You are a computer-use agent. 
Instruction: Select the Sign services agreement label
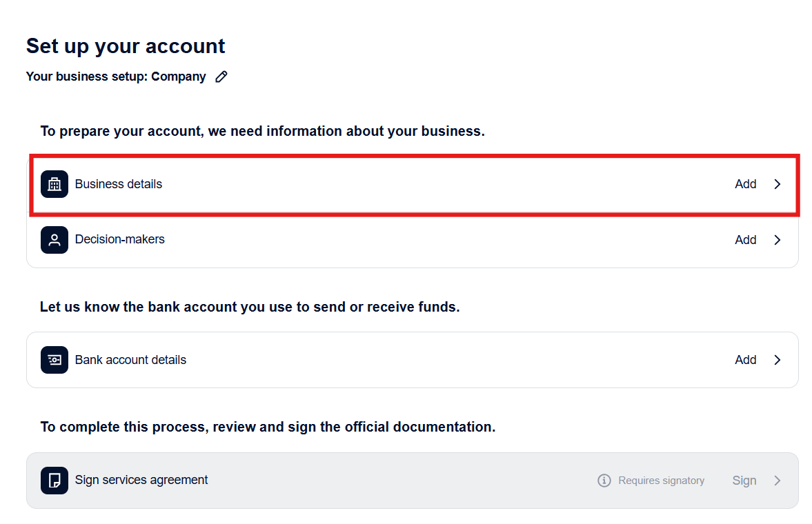coord(141,480)
